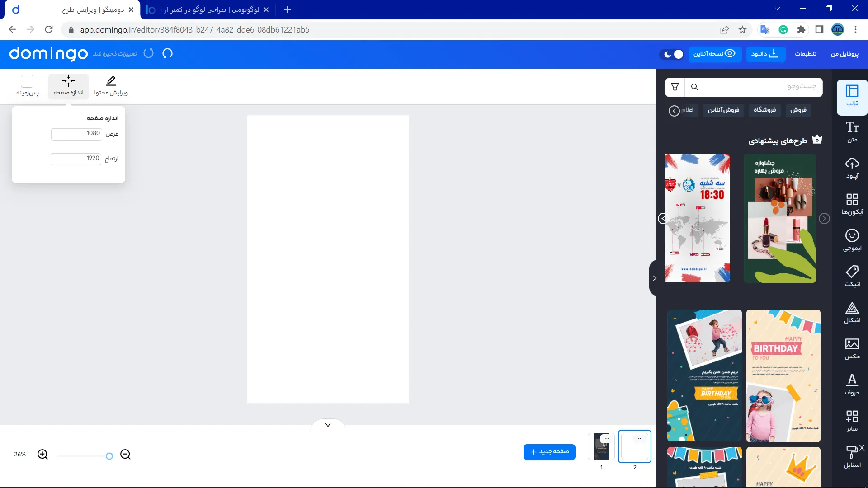The height and width of the screenshot is (488, 868).
Task: Choose the 18:30 football match template
Action: [697, 218]
